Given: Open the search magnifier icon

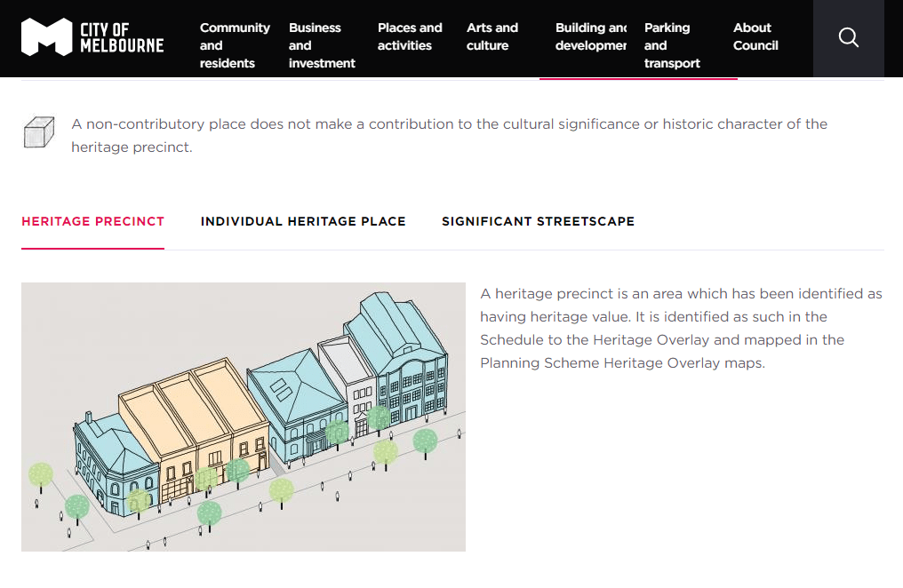Looking at the screenshot, I should coord(849,37).
